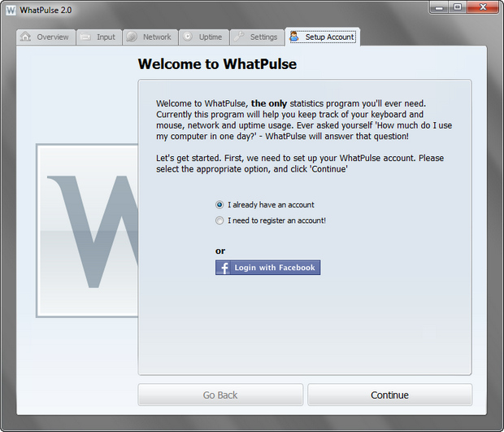Close the WhatPulse 2.0 window

[483, 7]
